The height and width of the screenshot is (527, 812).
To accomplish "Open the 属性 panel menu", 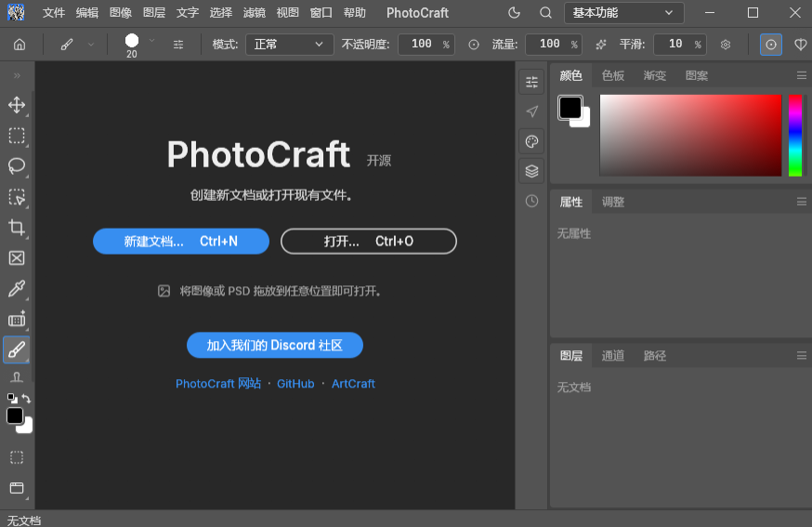I will click(x=802, y=202).
